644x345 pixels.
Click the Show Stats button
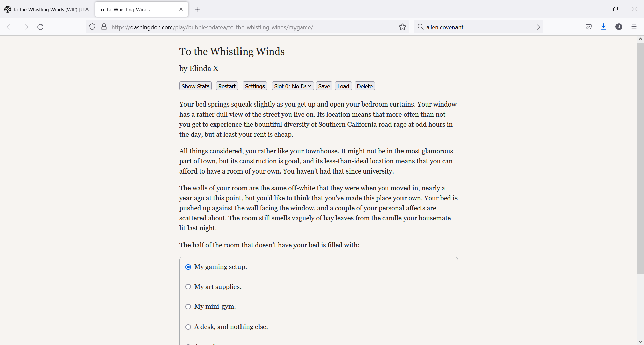click(x=196, y=86)
